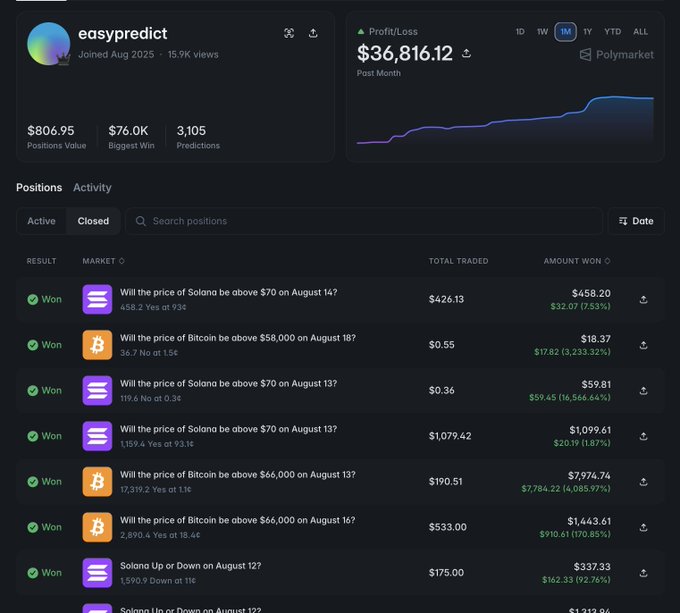Open 'Will the price of Solana be above $70 on August 14?'
The height and width of the screenshot is (613, 680).
click(x=229, y=292)
